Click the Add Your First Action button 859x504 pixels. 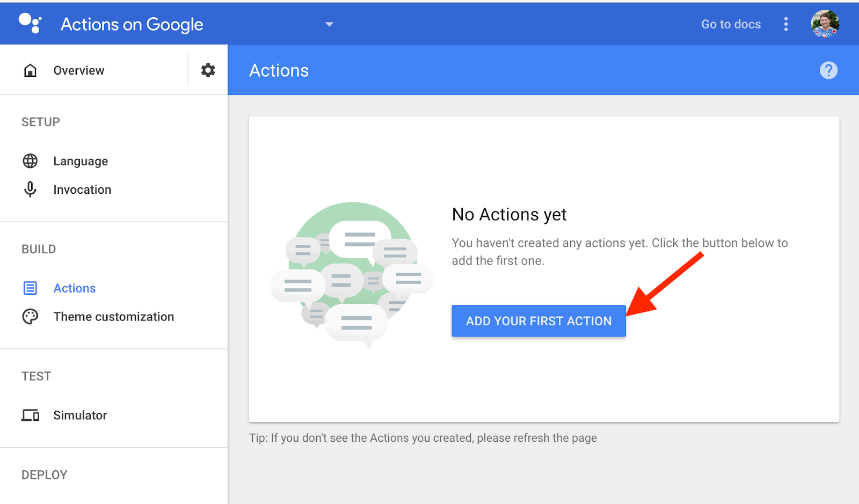click(538, 321)
